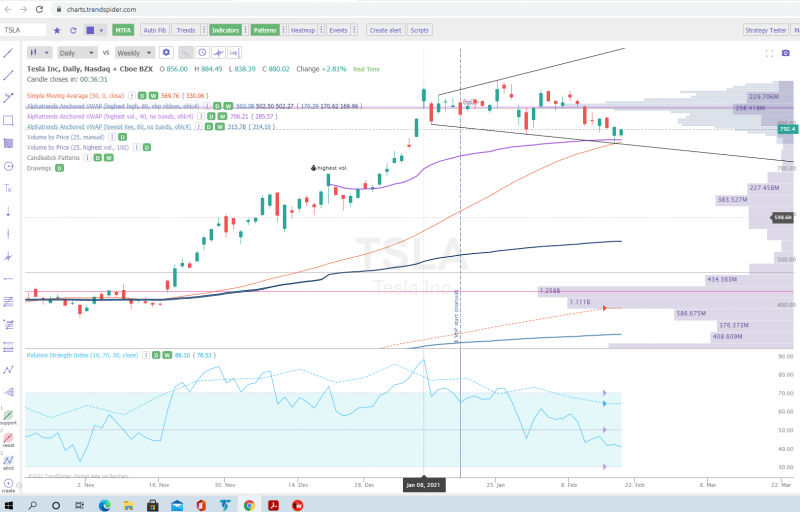Image resolution: width=800 pixels, height=512 pixels.
Task: Toggle the MTFA multi-timeframe button
Action: (x=123, y=31)
